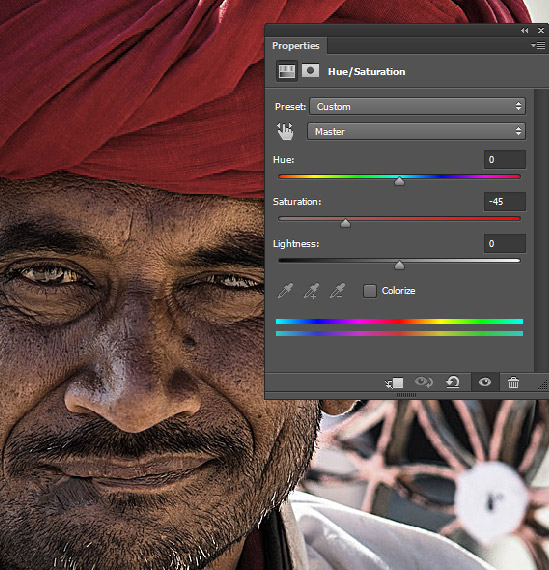This screenshot has height=570, width=549.
Task: Open the Preset dropdown showing Custom
Action: point(417,107)
